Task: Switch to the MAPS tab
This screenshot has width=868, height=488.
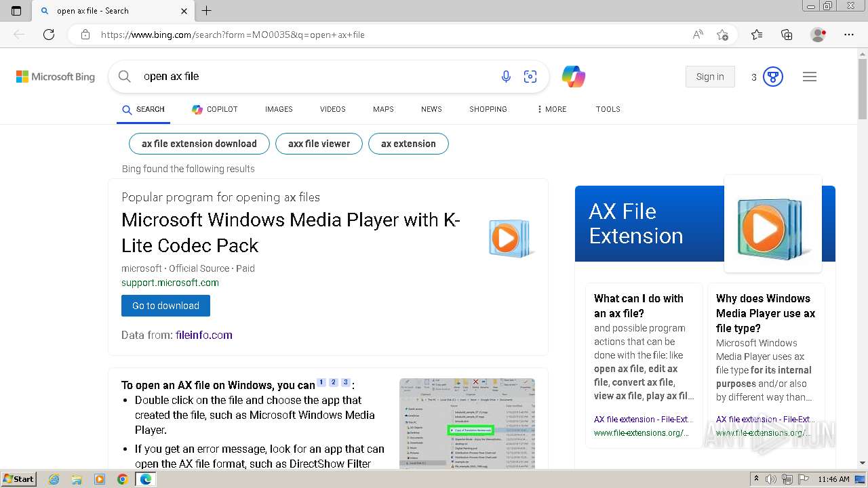Action: point(383,109)
